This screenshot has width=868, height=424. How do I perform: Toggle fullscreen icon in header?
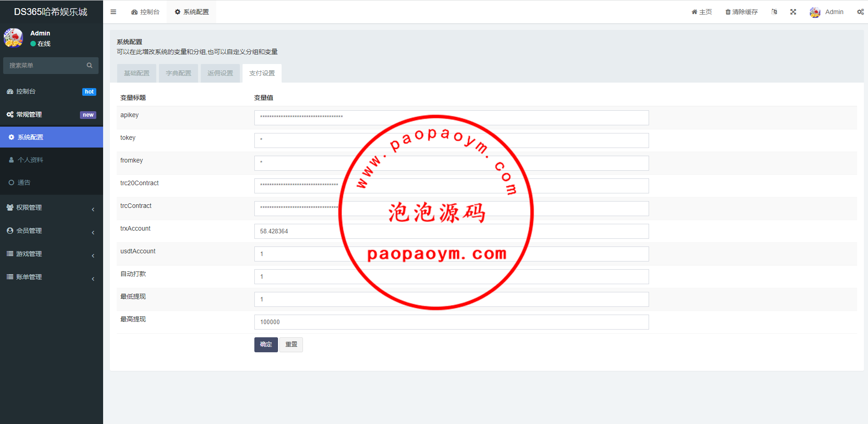point(793,12)
